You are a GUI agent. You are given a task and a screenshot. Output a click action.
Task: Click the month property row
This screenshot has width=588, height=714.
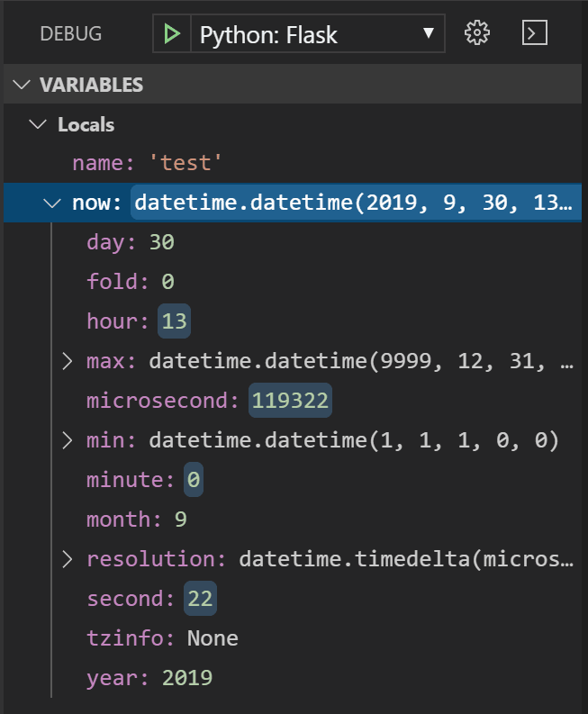coord(137,520)
